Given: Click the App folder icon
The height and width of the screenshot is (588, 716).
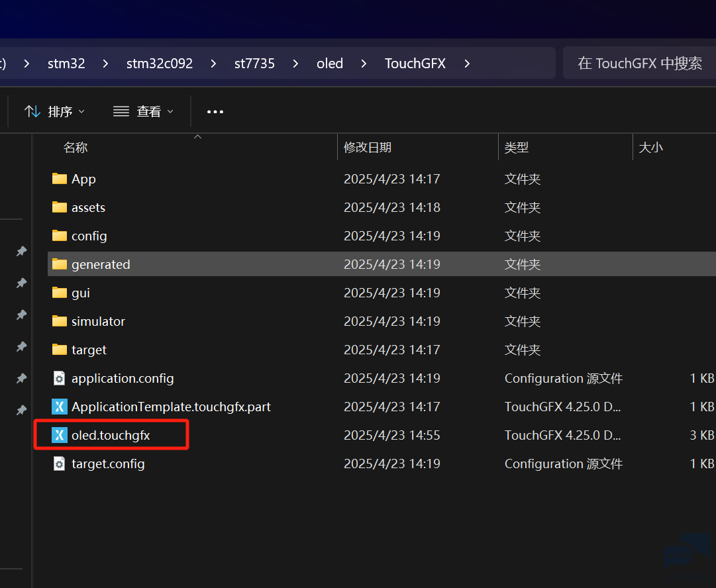Looking at the screenshot, I should (60, 179).
